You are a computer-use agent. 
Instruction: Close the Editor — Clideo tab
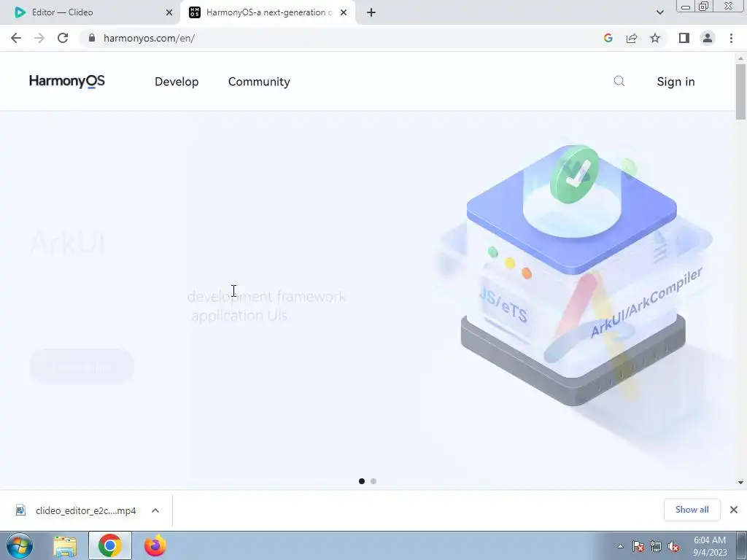[x=169, y=12]
